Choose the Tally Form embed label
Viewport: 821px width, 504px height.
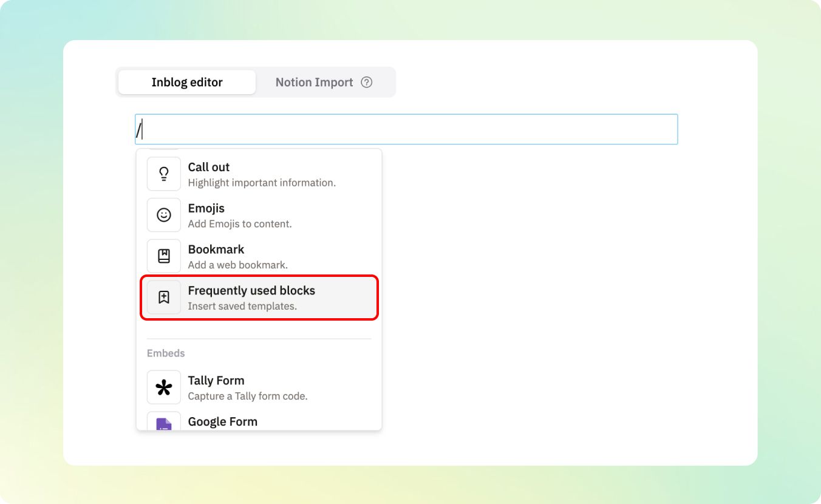click(216, 381)
